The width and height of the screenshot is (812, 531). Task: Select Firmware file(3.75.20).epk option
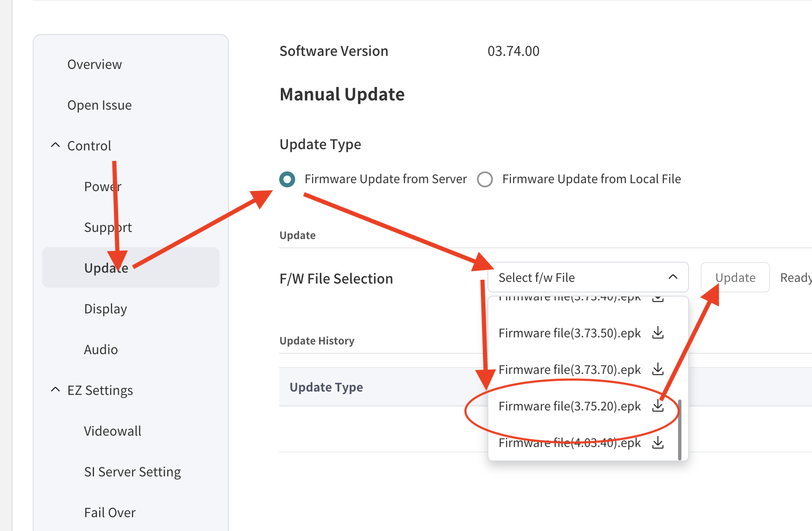point(569,406)
